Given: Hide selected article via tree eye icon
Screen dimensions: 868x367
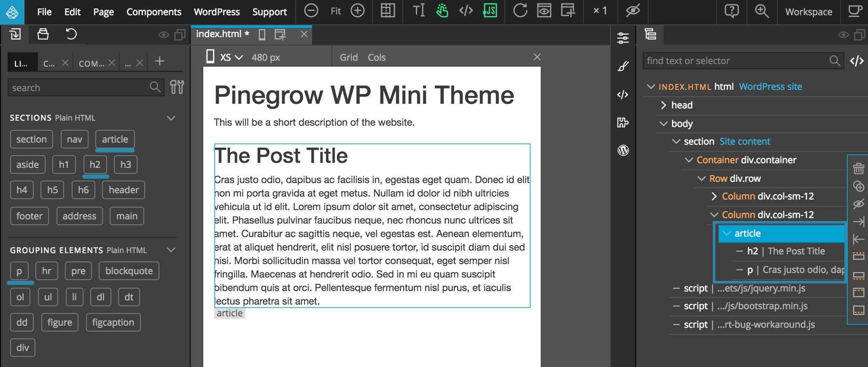Looking at the screenshot, I should pos(859,204).
